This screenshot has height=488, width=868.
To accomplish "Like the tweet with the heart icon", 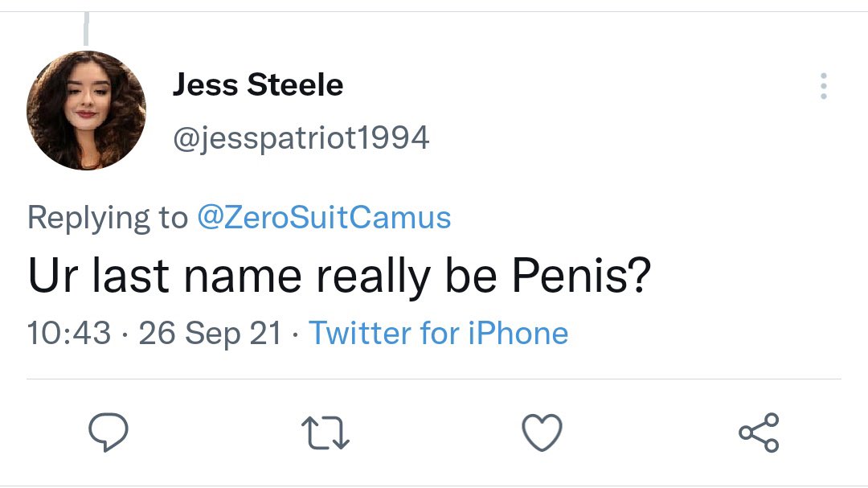I will pos(542,432).
